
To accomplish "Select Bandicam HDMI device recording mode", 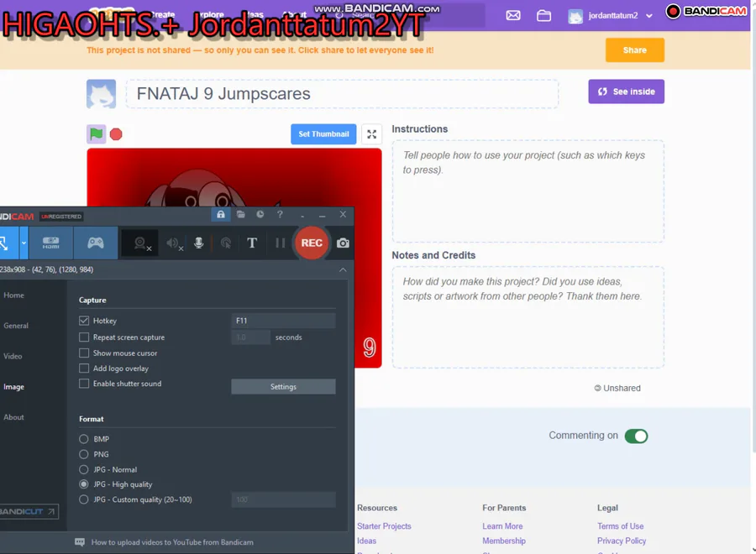I will (x=50, y=243).
